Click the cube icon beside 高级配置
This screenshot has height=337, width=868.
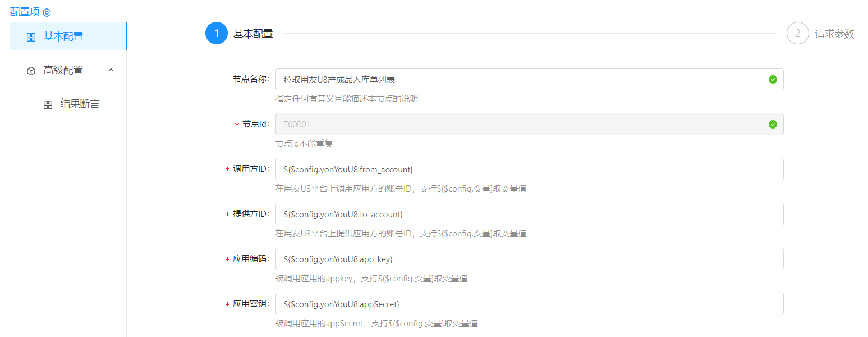coord(31,71)
